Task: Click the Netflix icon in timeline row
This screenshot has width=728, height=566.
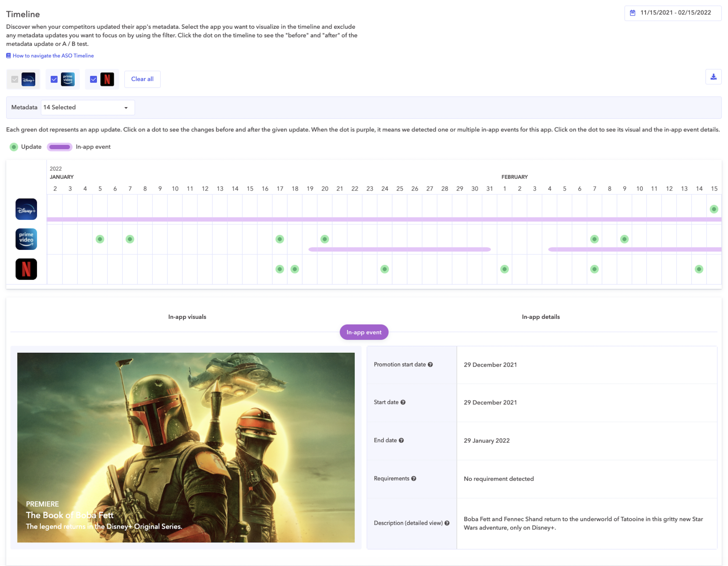Action: 26,269
